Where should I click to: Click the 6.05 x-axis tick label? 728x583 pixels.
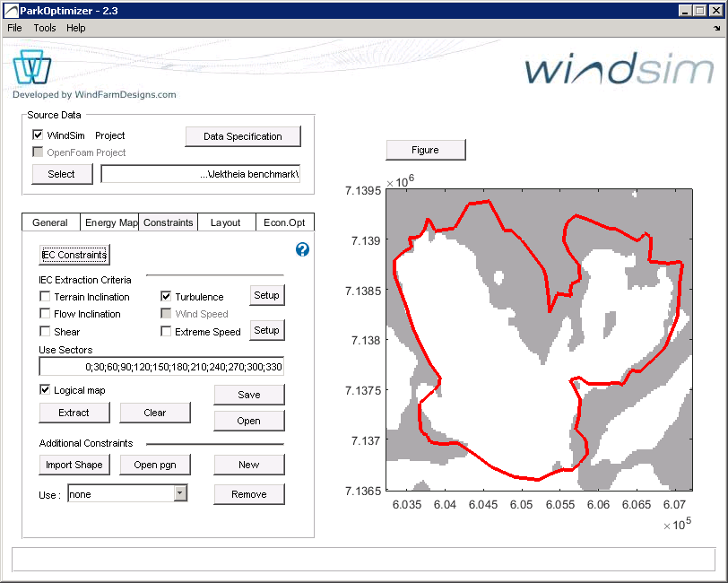tap(522, 504)
